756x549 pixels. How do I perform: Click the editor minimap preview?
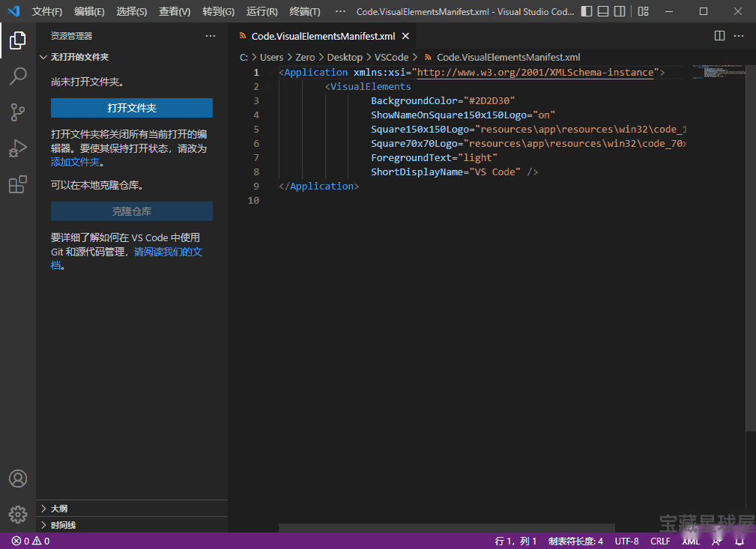tap(719, 73)
